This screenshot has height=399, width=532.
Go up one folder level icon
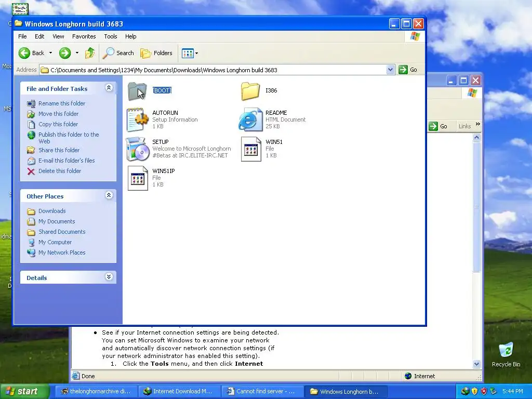click(90, 53)
